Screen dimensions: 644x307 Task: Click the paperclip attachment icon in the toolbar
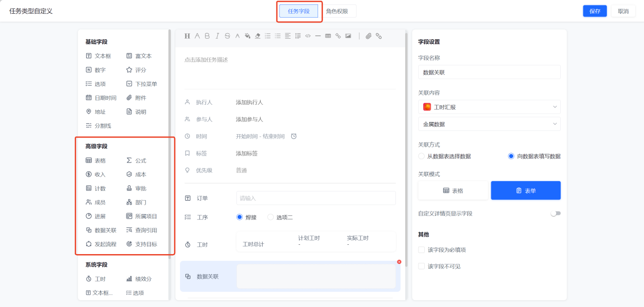368,36
